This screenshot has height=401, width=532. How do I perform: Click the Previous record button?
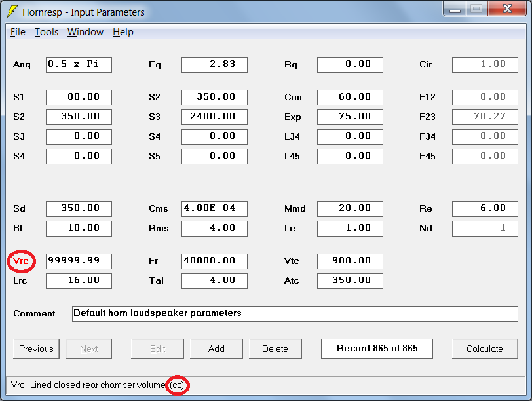coord(36,349)
